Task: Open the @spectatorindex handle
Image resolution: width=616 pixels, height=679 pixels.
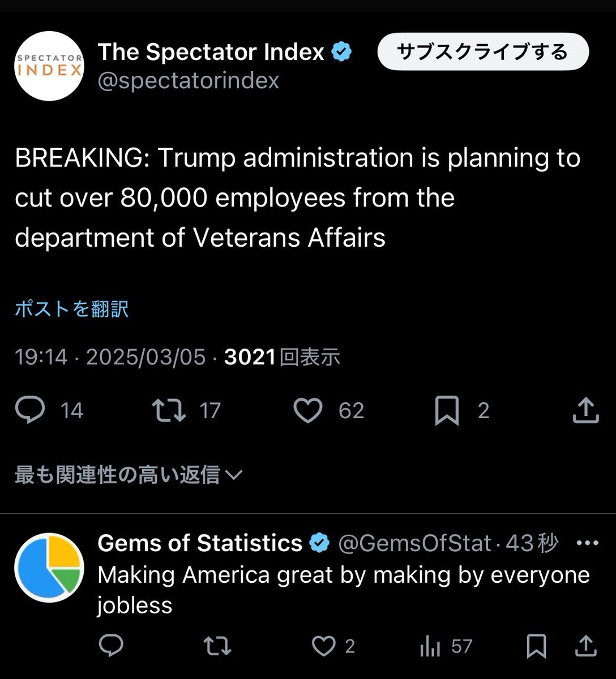Action: pos(189,80)
